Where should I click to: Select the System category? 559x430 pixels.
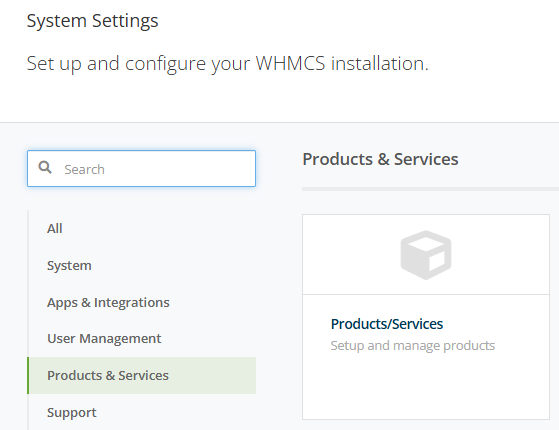coord(69,266)
